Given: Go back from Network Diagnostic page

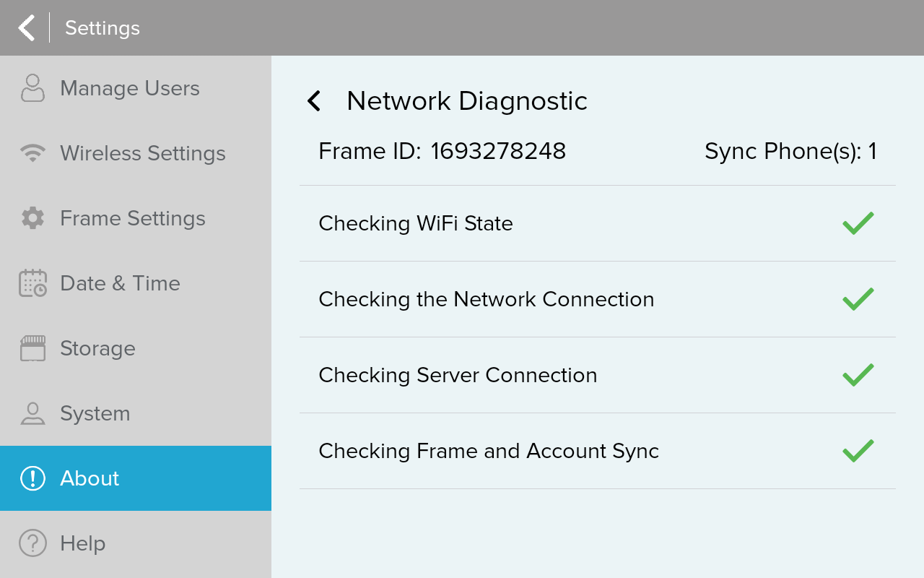Looking at the screenshot, I should coord(314,100).
